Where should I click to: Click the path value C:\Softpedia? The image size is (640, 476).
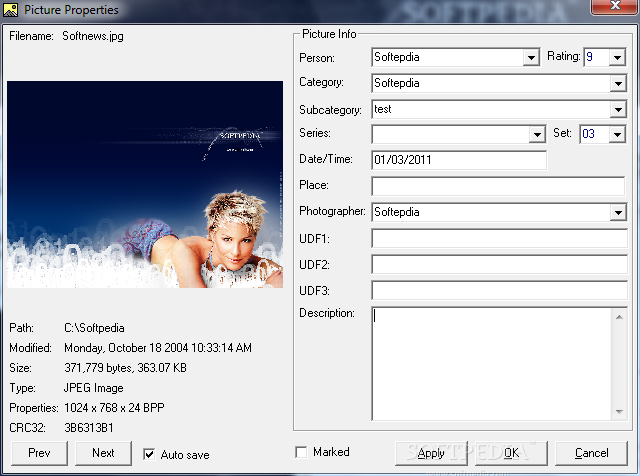pos(94,328)
